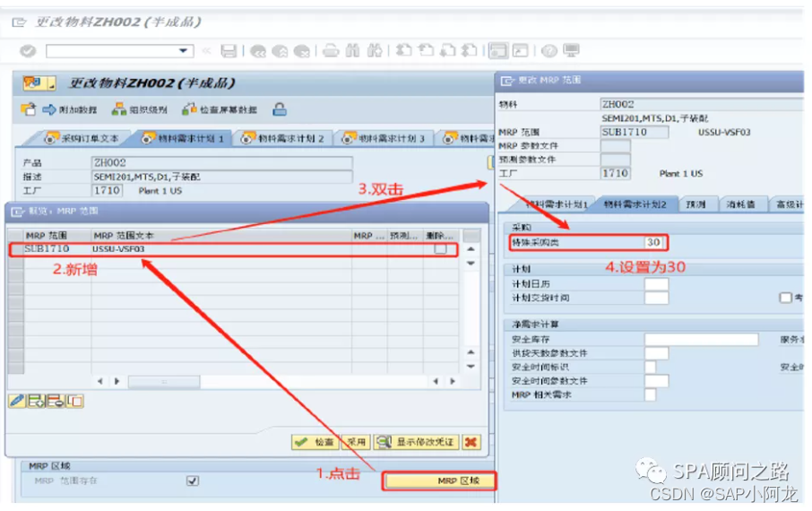
Task: Click the 安全库存 input field
Action: pyautogui.click(x=701, y=340)
